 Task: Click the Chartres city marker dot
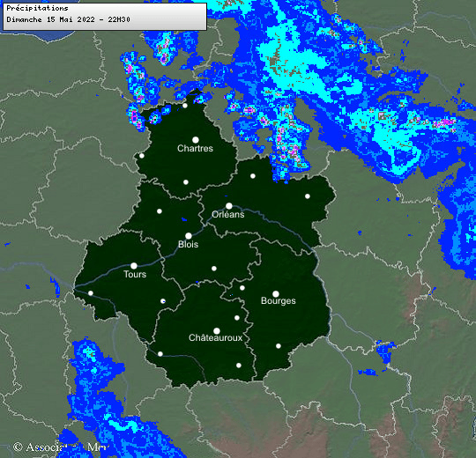click(x=196, y=140)
